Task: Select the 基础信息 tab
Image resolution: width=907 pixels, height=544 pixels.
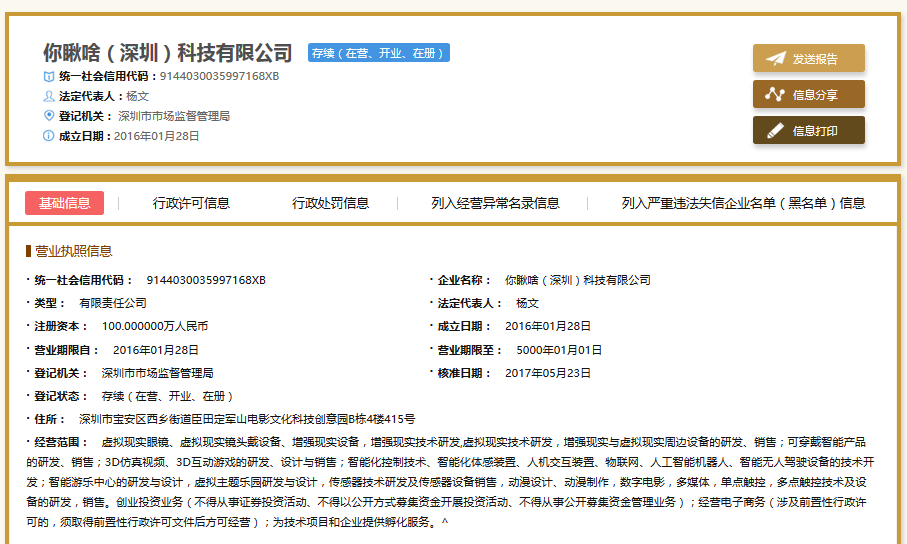Action: click(x=64, y=203)
